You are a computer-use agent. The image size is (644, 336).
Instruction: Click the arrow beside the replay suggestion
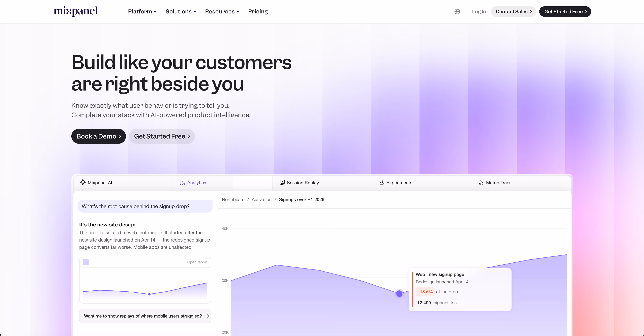(208, 316)
